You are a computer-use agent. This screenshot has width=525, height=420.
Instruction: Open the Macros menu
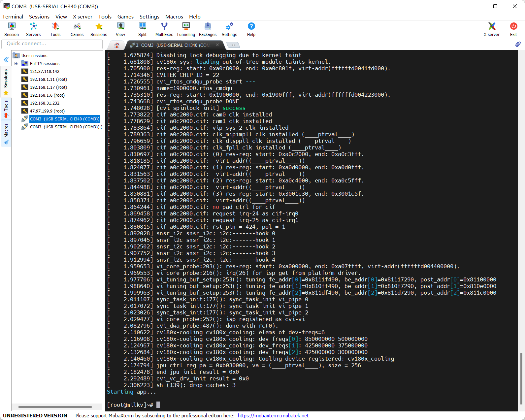point(174,16)
